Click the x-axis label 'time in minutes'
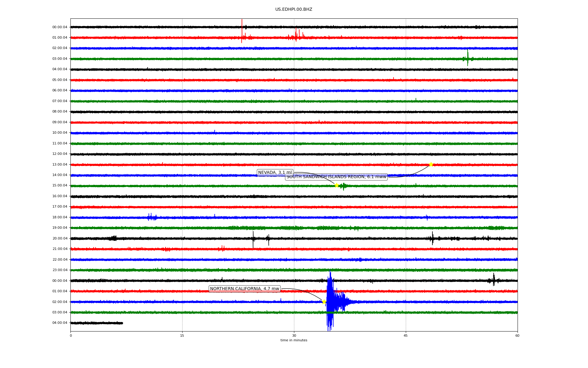This screenshot has height=368, width=588. pos(294,340)
